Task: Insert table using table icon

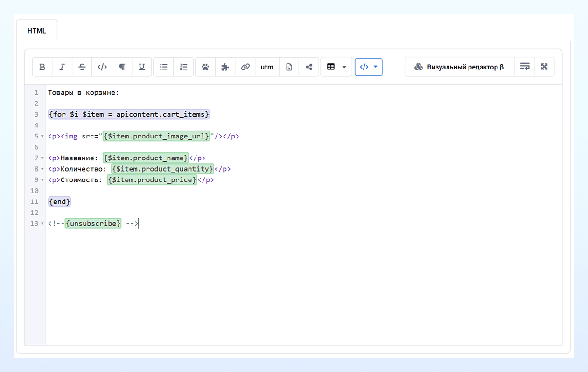Action: [331, 67]
